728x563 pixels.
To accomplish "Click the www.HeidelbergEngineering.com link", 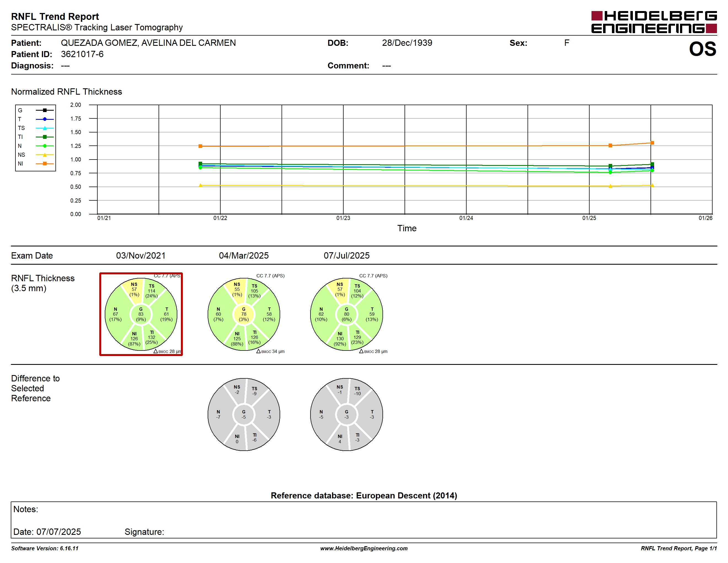I will pyautogui.click(x=364, y=548).
